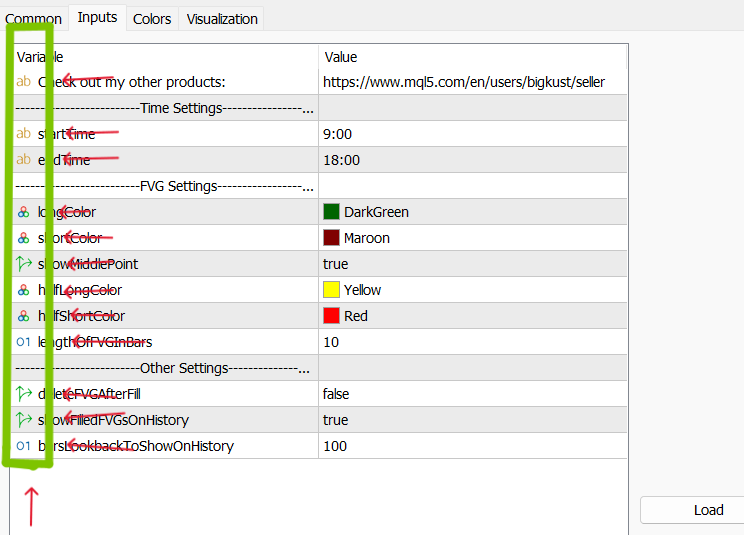
Task: Click the color type icon beside shortColor
Action: (23, 238)
